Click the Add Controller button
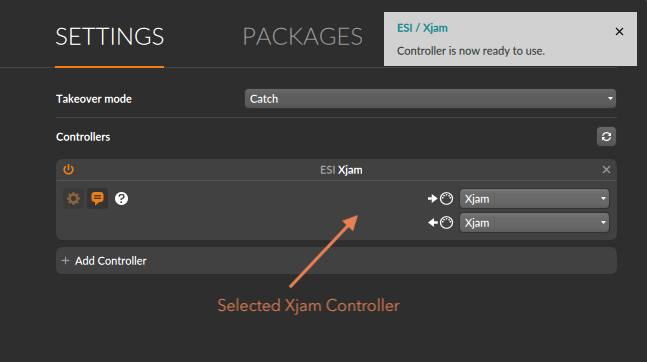647x362 pixels. point(336,261)
